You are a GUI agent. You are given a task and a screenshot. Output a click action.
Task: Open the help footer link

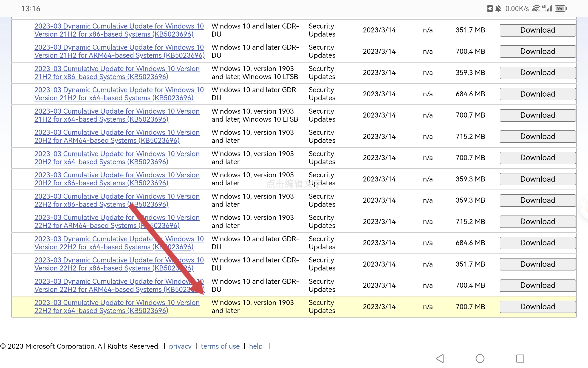[256, 346]
